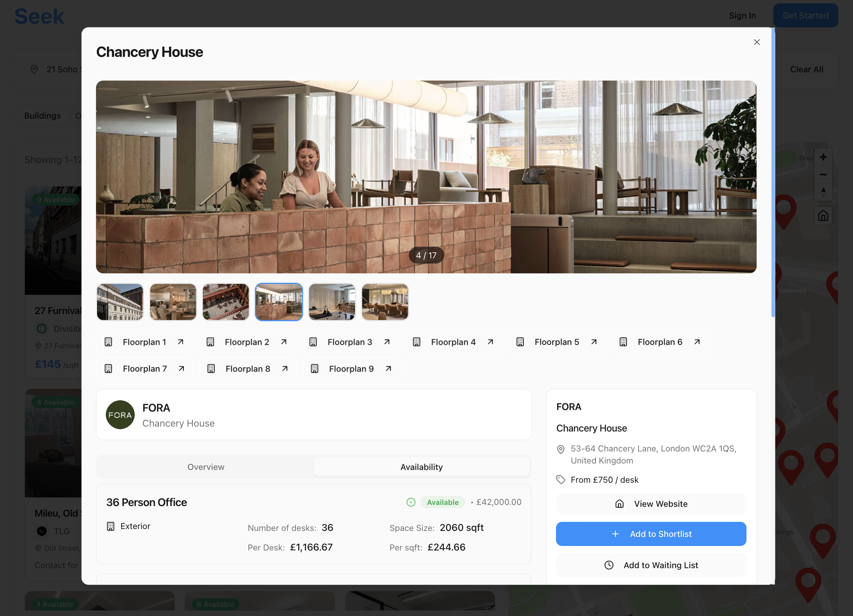Switch to the Overview tab
853x616 pixels.
tap(206, 467)
